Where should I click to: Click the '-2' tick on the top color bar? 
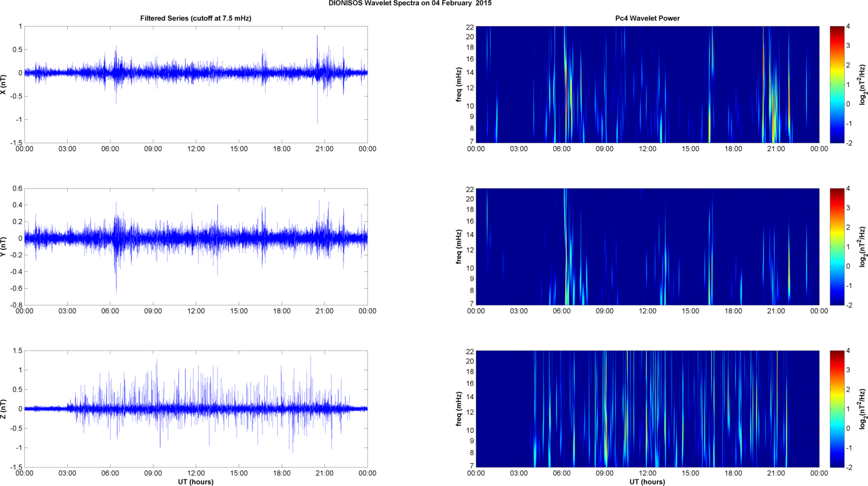point(849,143)
